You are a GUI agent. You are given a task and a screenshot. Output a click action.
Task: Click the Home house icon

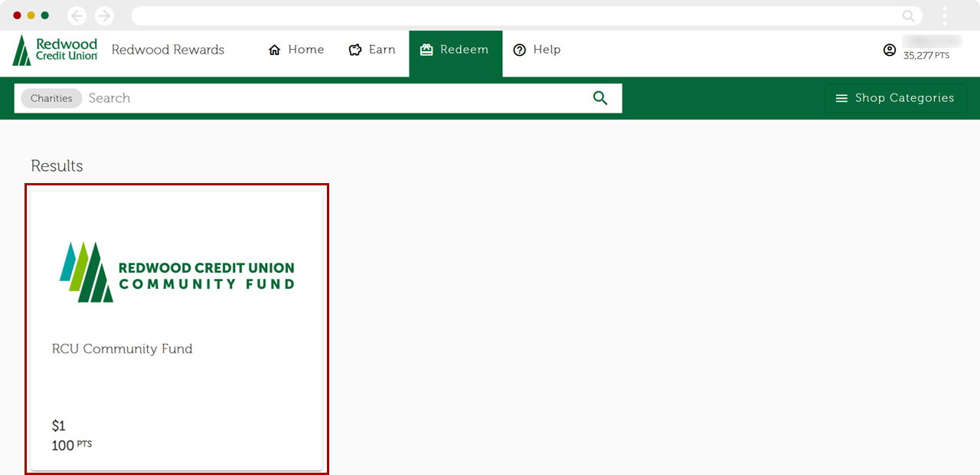[x=275, y=50]
